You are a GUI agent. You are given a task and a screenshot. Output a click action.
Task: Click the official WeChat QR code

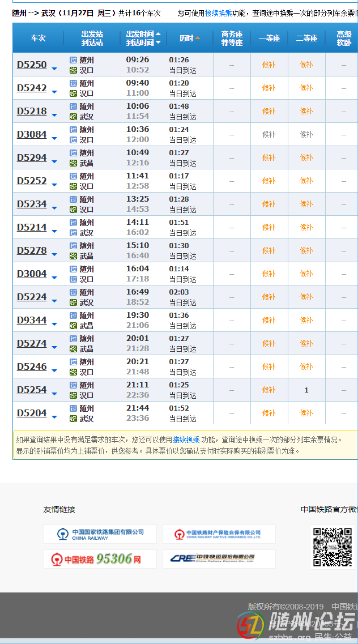(x=333, y=547)
